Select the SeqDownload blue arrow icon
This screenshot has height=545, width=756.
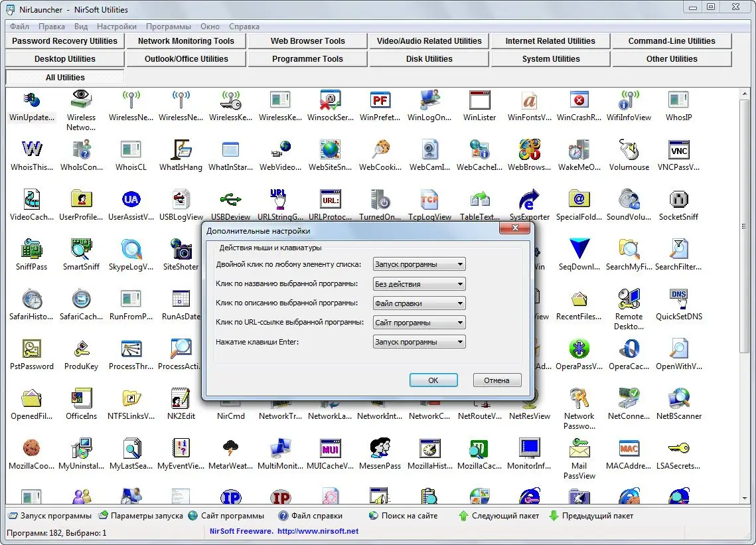pyautogui.click(x=579, y=250)
